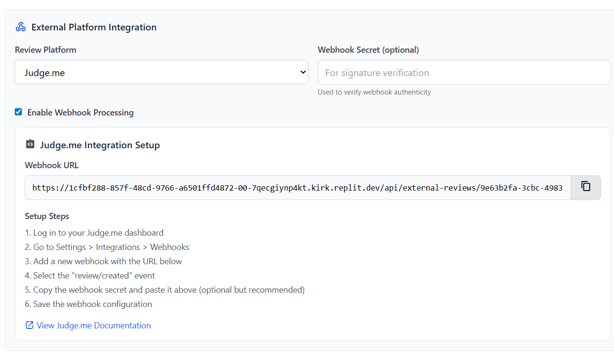The image size is (614, 364).
Task: Click the Webhook Secret (optional) label
Action: coord(368,50)
